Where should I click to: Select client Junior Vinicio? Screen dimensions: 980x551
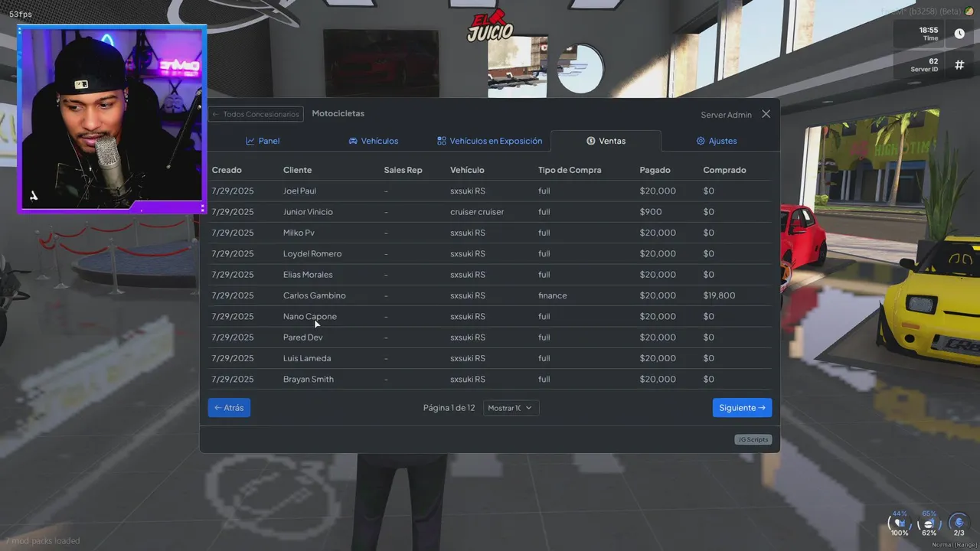308,212
